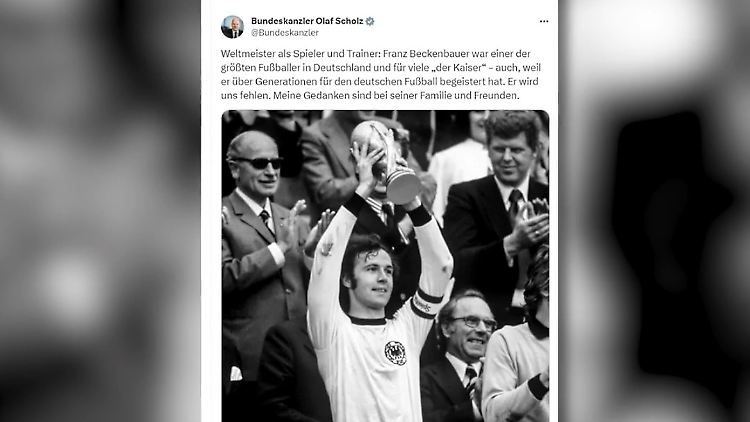750x422 pixels.
Task: Click the tweet text starting with Weltmeister
Action: click(381, 74)
